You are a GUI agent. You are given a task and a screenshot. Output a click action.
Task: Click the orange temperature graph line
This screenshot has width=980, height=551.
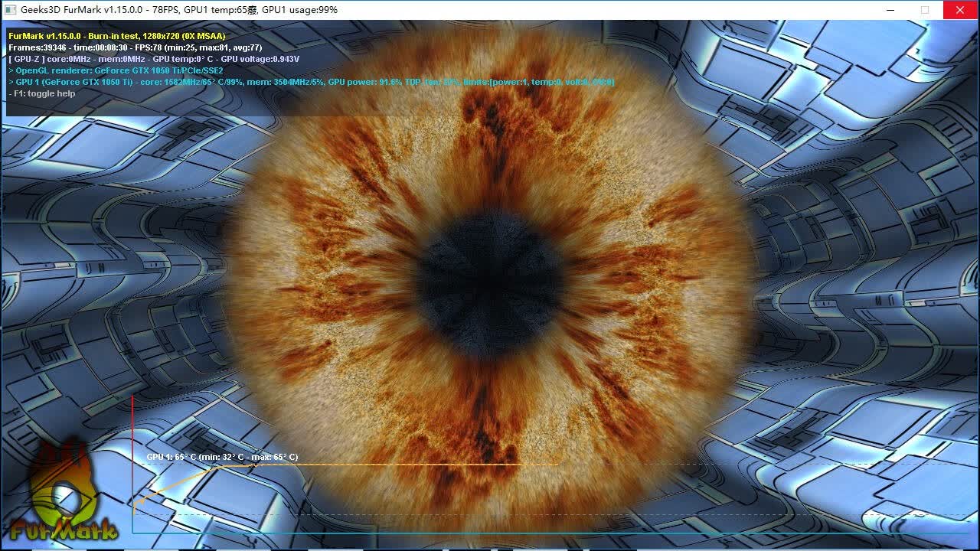pos(398,465)
